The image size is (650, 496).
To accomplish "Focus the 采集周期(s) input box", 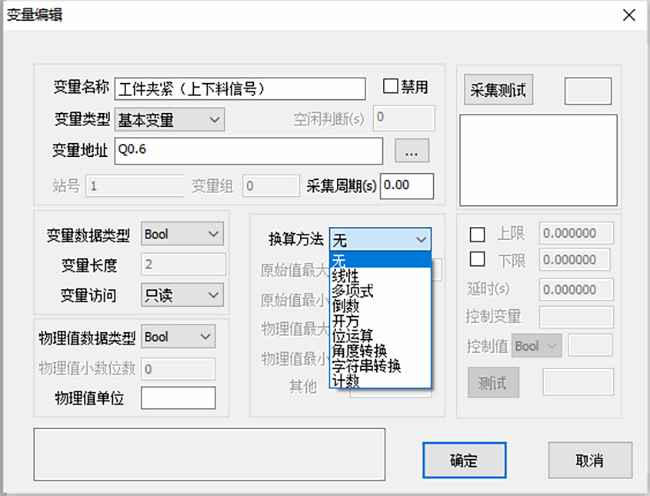I will 407,186.
